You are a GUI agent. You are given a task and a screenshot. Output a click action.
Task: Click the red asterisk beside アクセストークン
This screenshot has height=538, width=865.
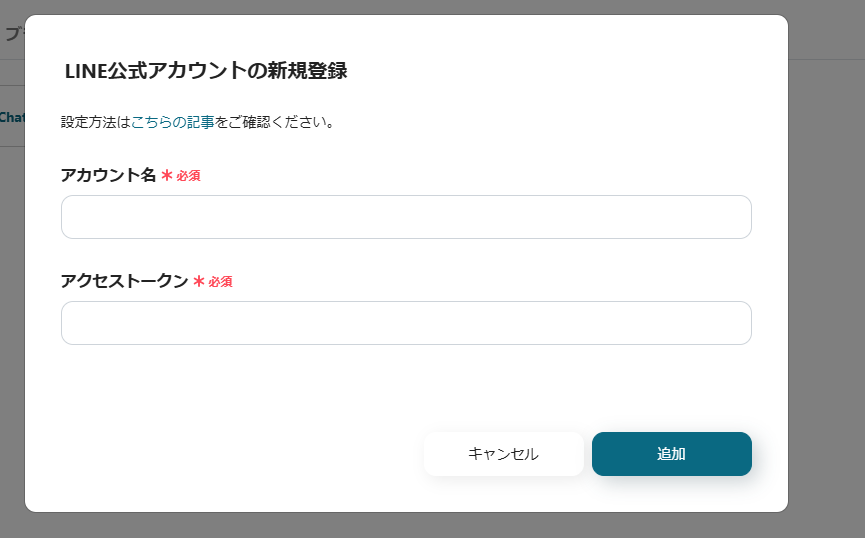coord(199,282)
